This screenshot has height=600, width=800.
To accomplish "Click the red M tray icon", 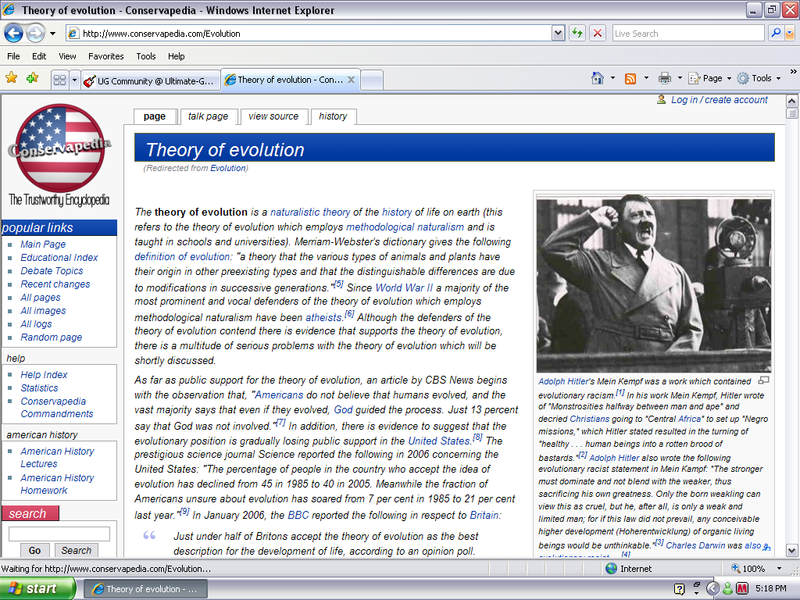I will tap(742, 589).
